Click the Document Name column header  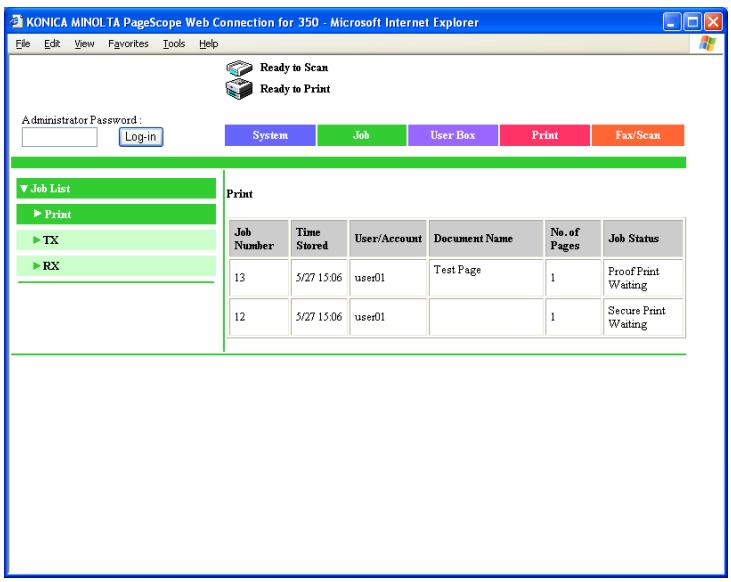coord(486,239)
